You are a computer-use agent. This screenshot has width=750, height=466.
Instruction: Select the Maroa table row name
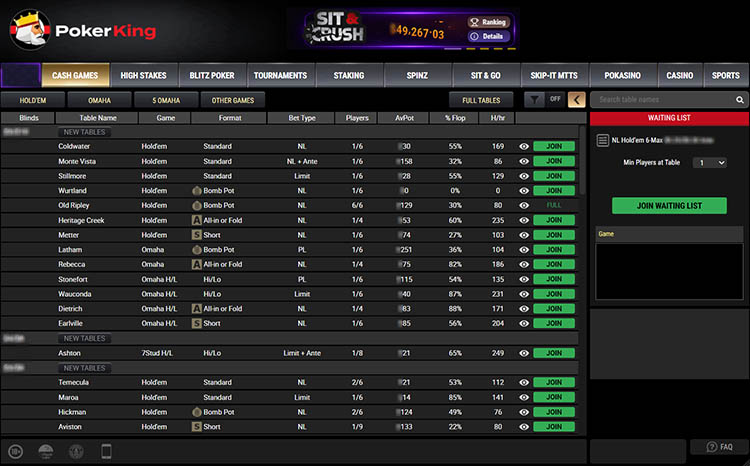click(x=68, y=397)
